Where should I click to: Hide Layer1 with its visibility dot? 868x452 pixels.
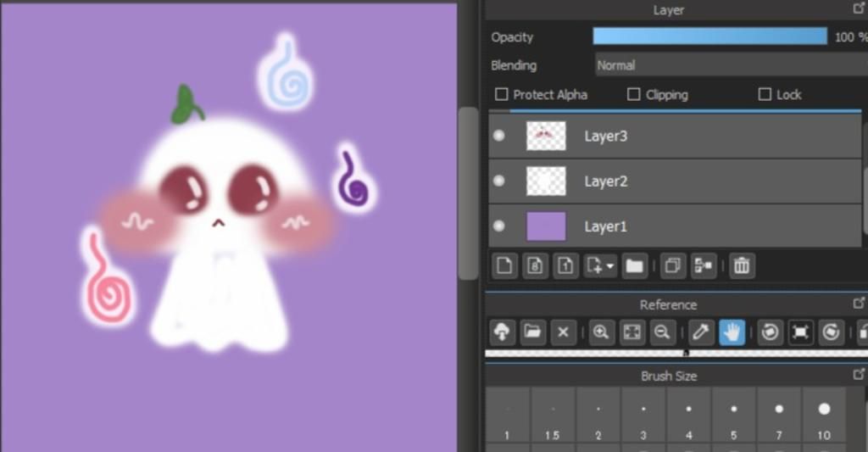pyautogui.click(x=498, y=226)
